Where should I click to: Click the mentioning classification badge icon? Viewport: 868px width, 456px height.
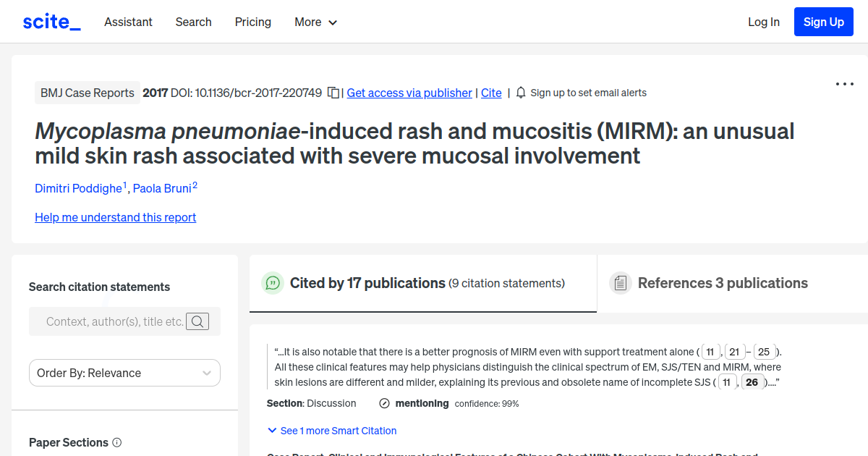(x=383, y=403)
